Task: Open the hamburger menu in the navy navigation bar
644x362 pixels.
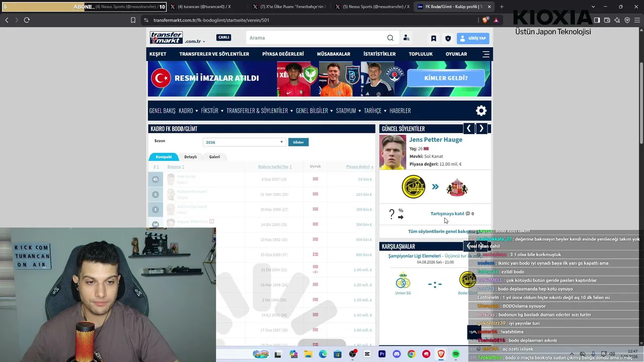Action: [x=486, y=54]
